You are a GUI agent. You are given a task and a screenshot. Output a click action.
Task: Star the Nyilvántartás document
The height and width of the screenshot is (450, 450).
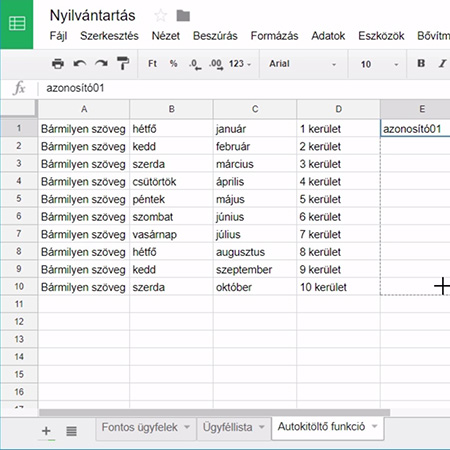pos(161,15)
